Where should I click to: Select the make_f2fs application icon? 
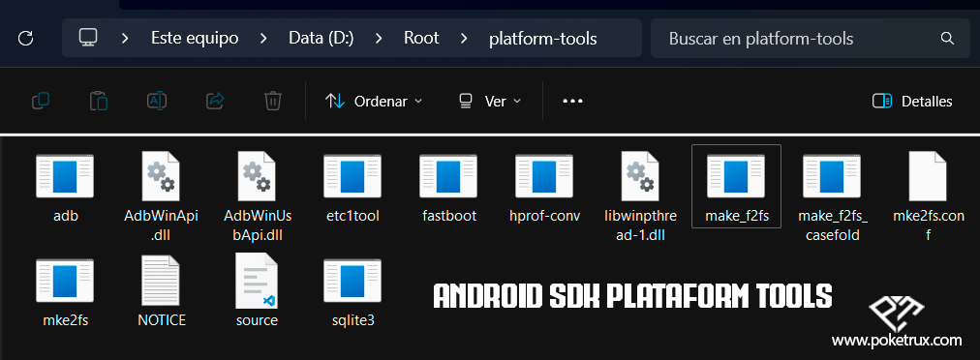pos(736,175)
